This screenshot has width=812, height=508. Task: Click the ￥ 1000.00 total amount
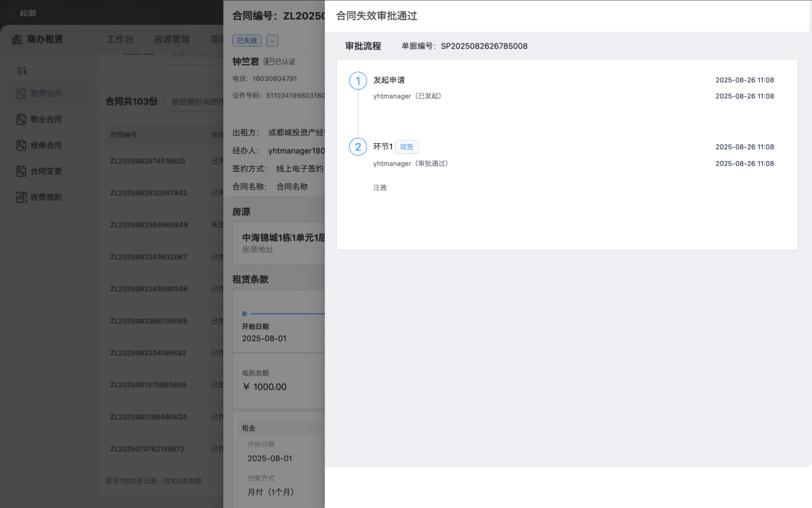[x=264, y=387]
